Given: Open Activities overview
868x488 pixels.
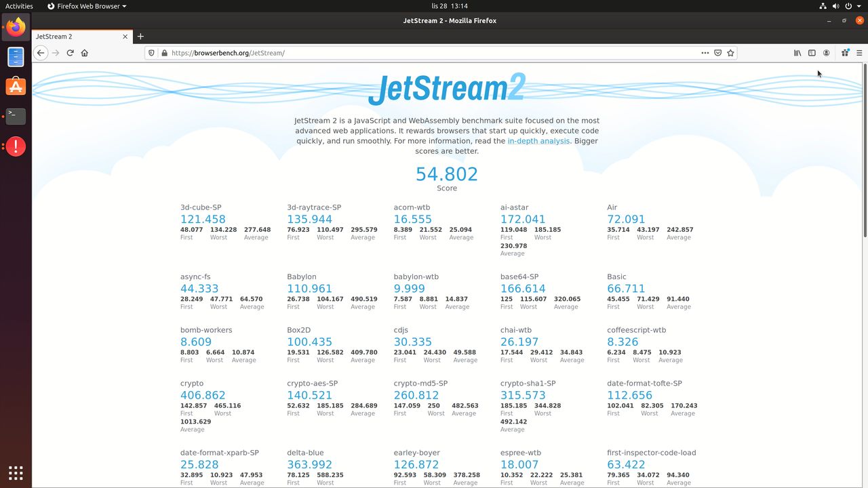Looking at the screenshot, I should click(19, 6).
